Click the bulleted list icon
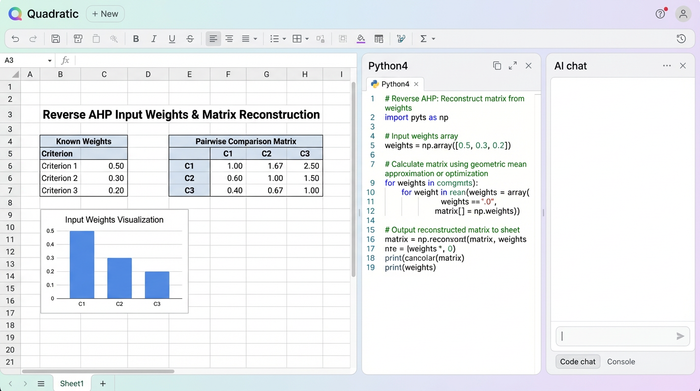Screen dimensions: 700x391 point(275,39)
